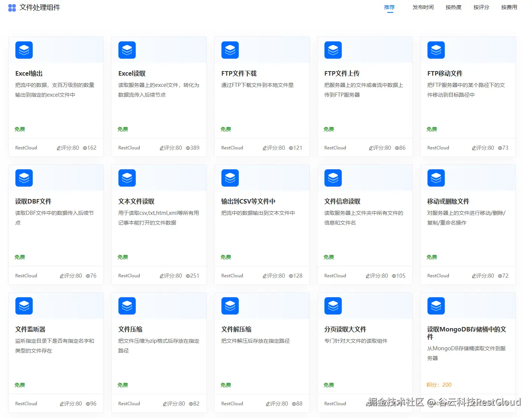
Task: Click the 免费 label on 文件监听器 card
Action: (20, 385)
